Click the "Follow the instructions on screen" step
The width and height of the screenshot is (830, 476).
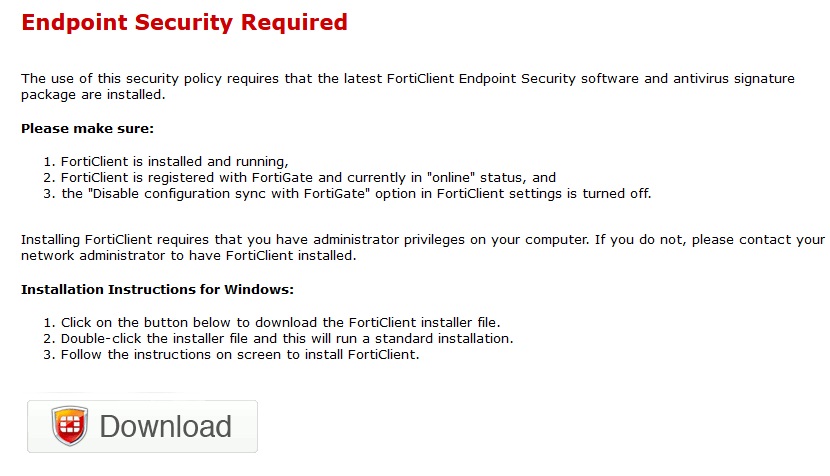tap(240, 354)
